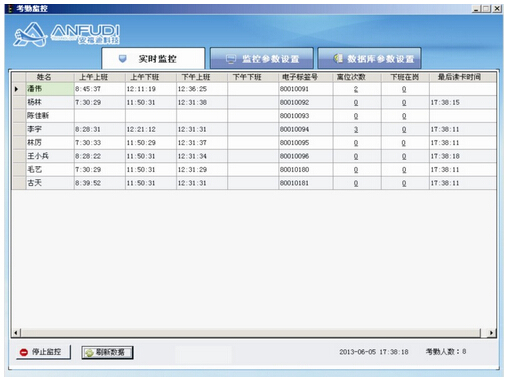
Task: Click the 离位次数 column header
Action: (357, 77)
